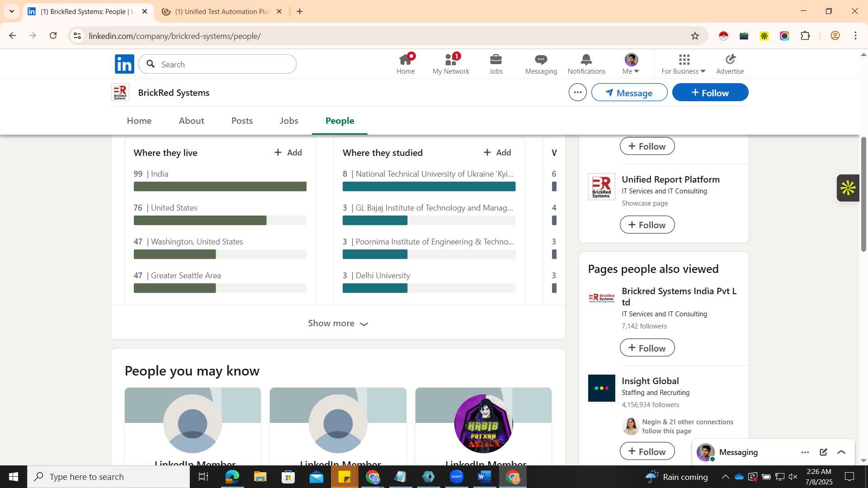Open new browser tab
Image resolution: width=868 pixels, height=488 pixels.
[300, 11]
